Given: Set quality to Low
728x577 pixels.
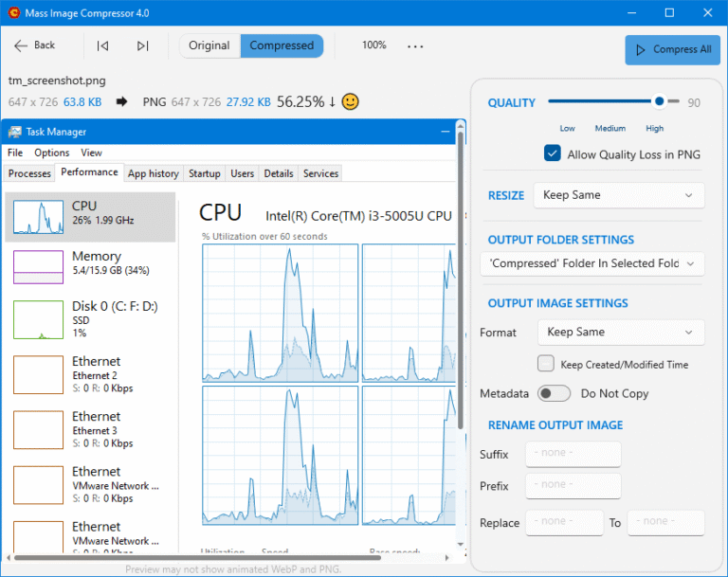Looking at the screenshot, I should coord(567,128).
